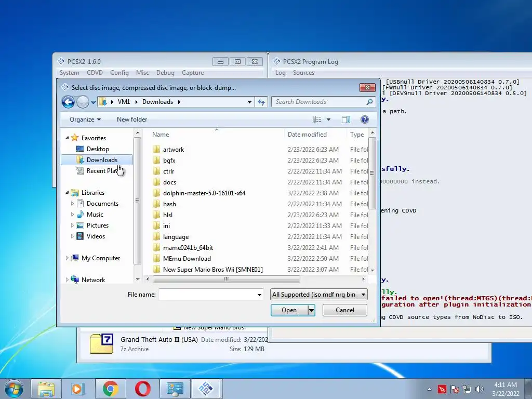Expand the My Computer node

(67, 258)
